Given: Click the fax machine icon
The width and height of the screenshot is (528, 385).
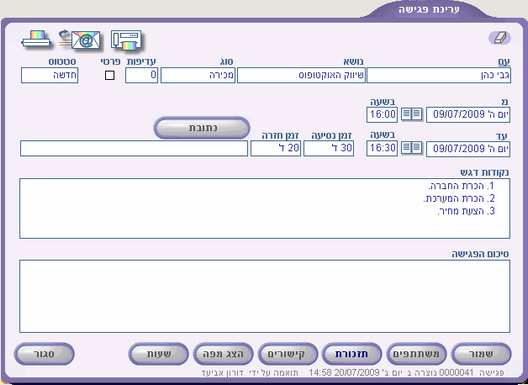Looking at the screenshot, I should pyautogui.click(x=126, y=40).
